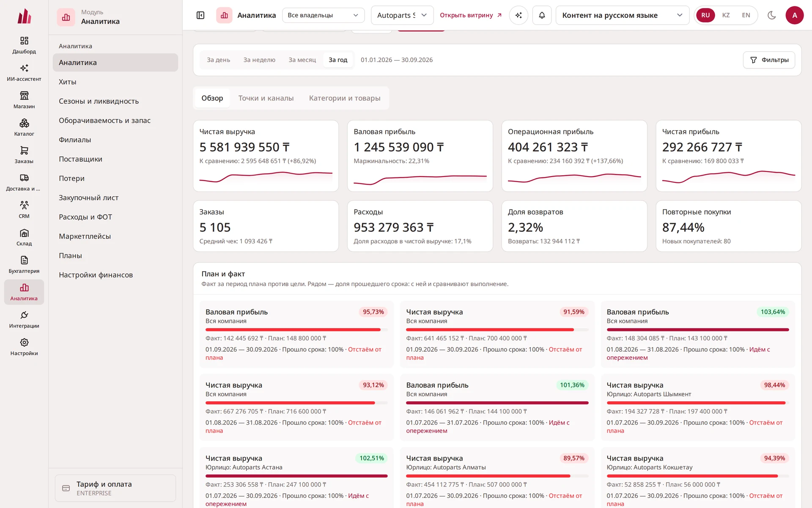Click the Чистая прибыль KPI card

[728, 156]
